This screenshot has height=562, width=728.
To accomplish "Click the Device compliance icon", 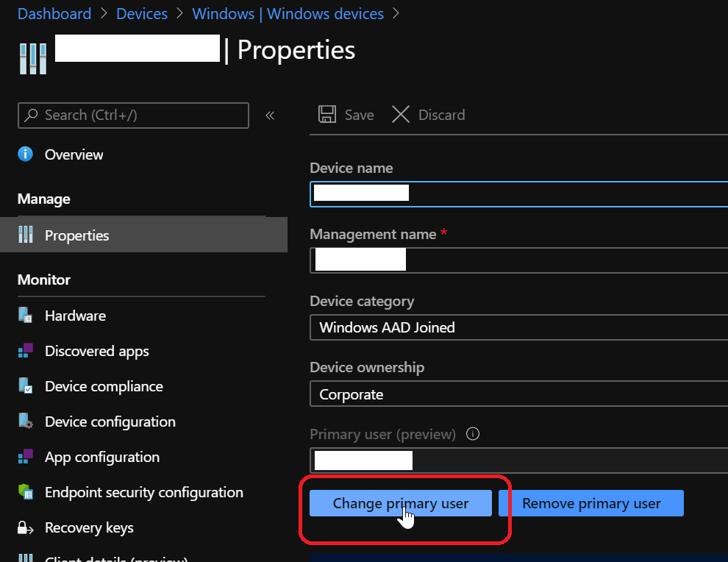I will pos(26,386).
